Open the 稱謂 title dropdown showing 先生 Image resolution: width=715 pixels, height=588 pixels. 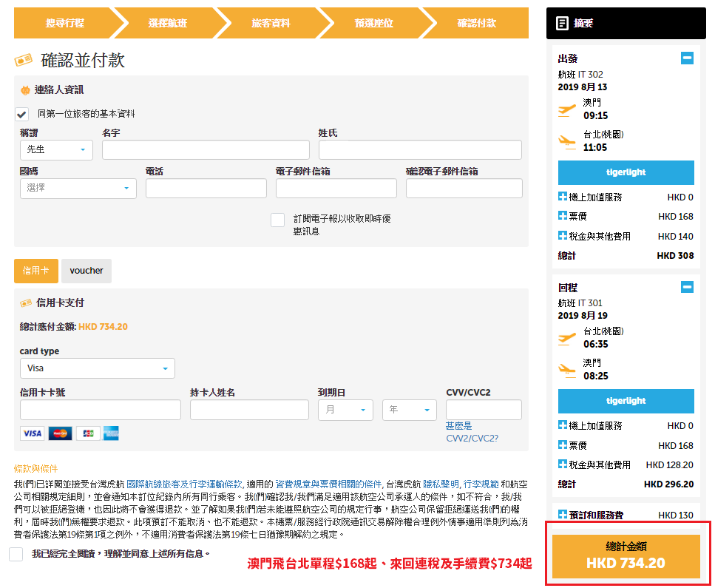(56, 150)
